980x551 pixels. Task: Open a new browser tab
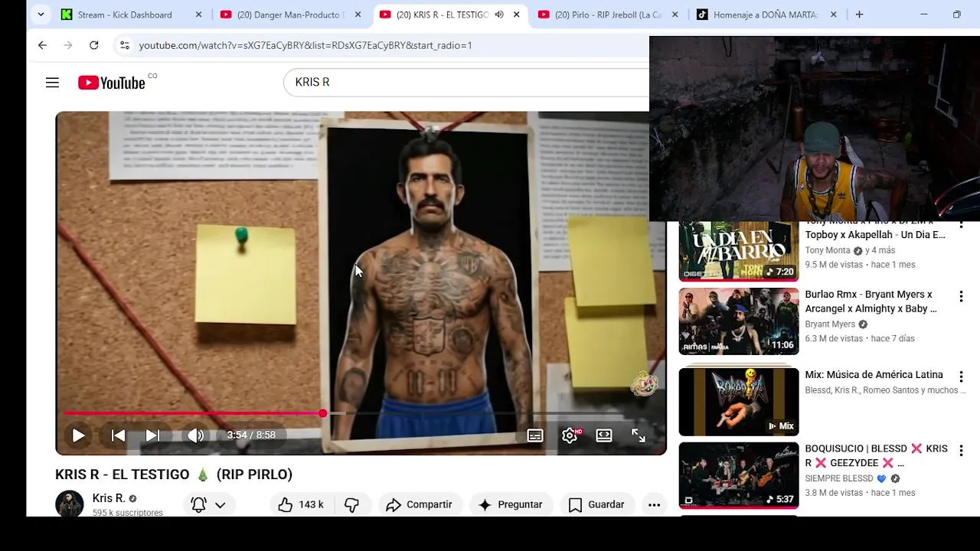coord(859,15)
